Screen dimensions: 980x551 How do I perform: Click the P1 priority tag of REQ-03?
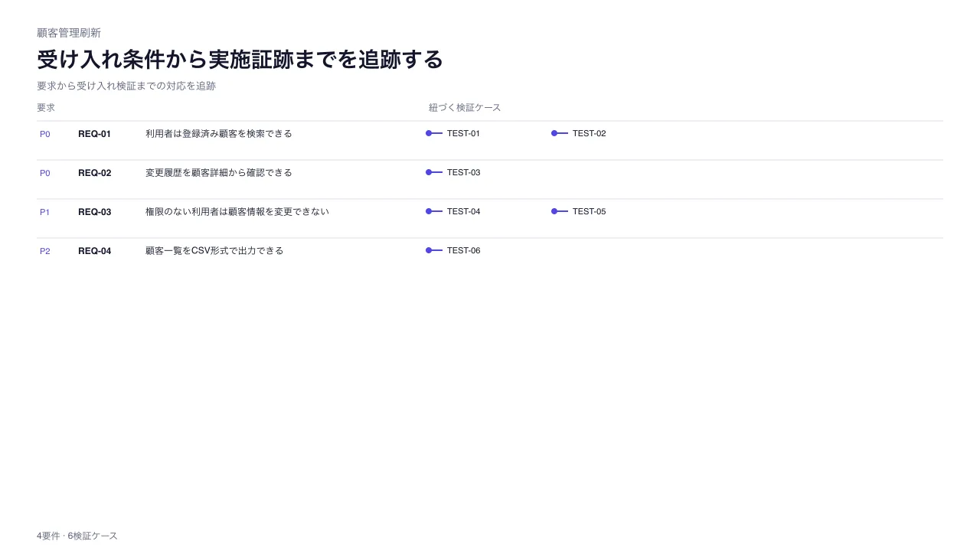[x=44, y=212]
